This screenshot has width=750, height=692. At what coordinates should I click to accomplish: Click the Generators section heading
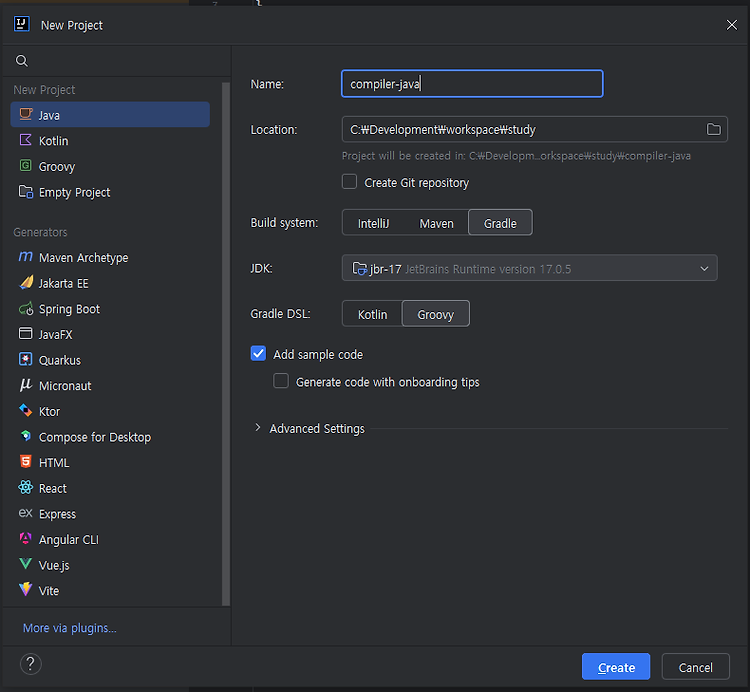click(40, 232)
